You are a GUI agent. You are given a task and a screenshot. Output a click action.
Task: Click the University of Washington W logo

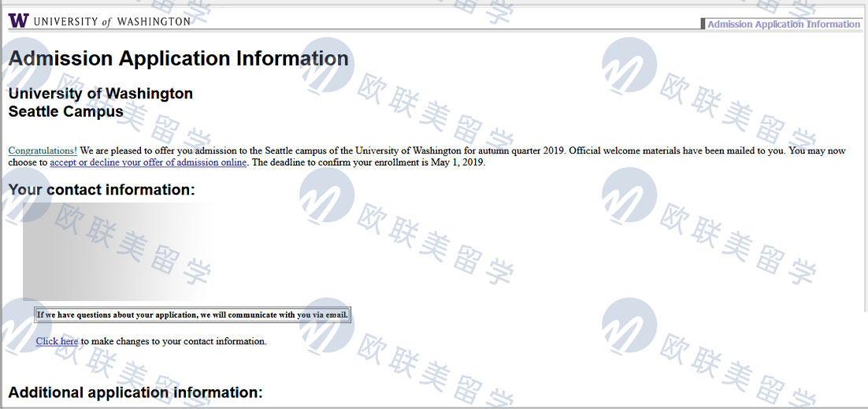(17, 21)
